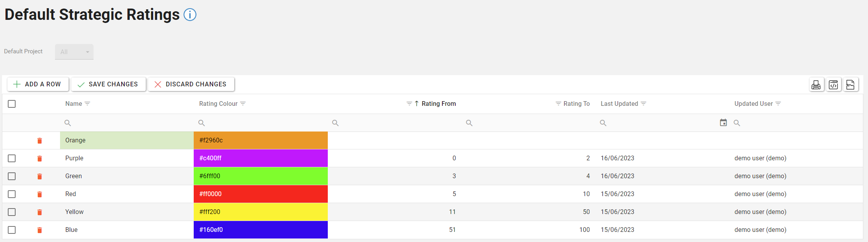Click the trash icon for the Red row

pos(39,194)
